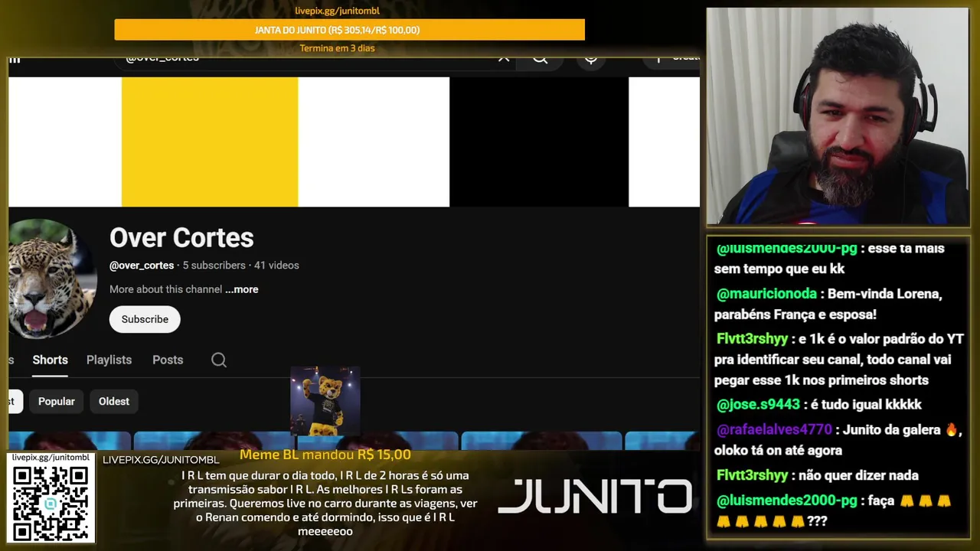Click @luismendes2000-pg in the 'faça' message
The height and width of the screenshot is (551, 980).
pos(786,500)
